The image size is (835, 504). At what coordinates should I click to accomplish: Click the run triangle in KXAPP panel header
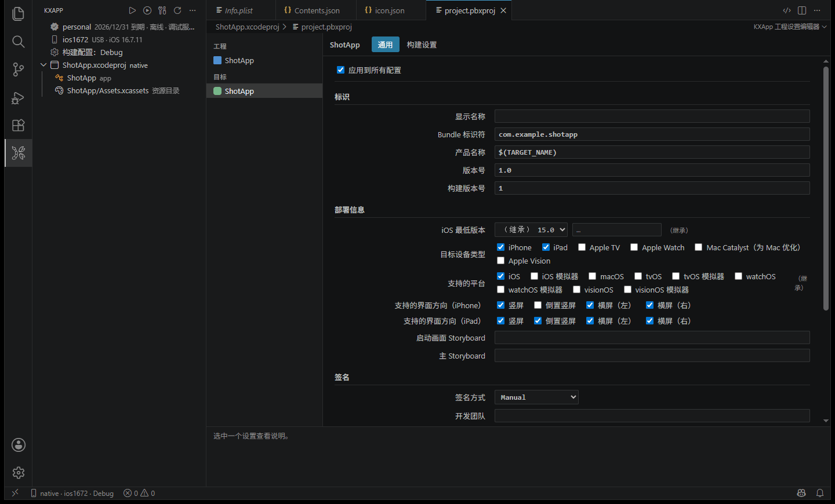(132, 10)
